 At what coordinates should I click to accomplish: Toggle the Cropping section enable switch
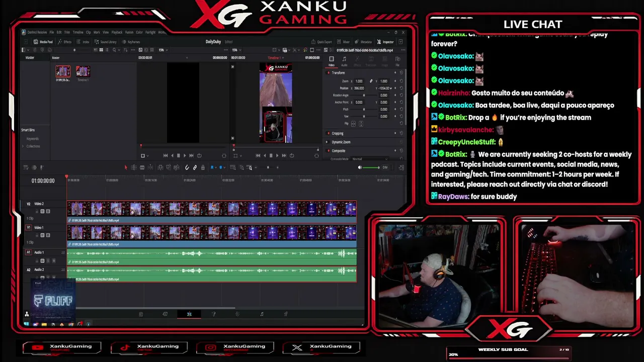[x=329, y=133]
